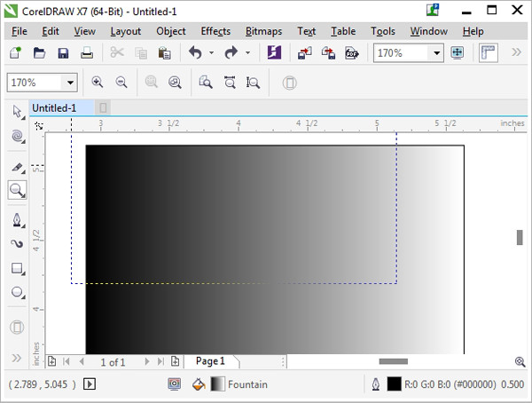The image size is (532, 403).
Task: Expand the standard toolbar overflow chevron
Action: 516,52
